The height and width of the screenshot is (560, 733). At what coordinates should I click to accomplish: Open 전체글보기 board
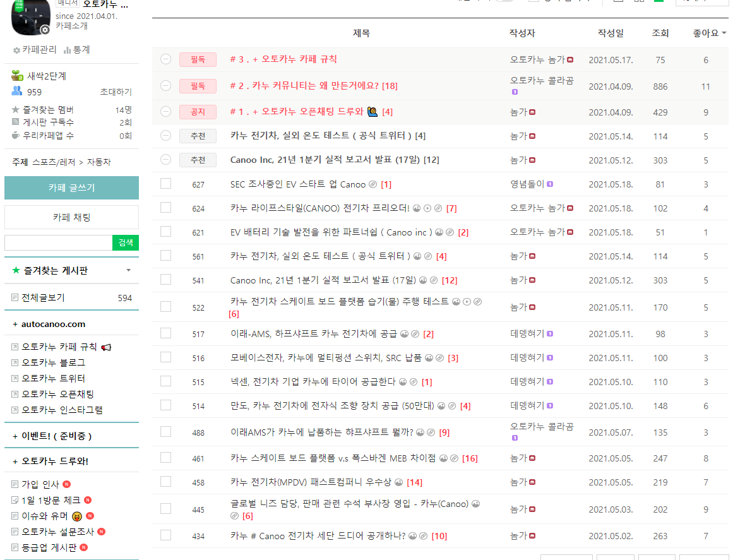coord(43,298)
